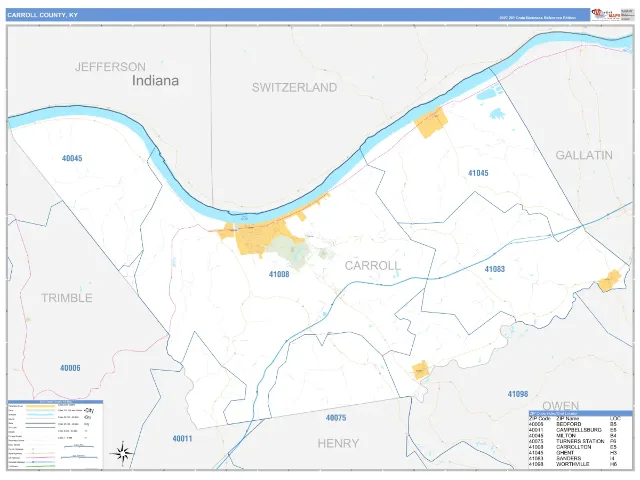Viewport: 640px width, 480px height.
Task: Select SANDERS in the ZIP index table
Action: pyautogui.click(x=569, y=458)
